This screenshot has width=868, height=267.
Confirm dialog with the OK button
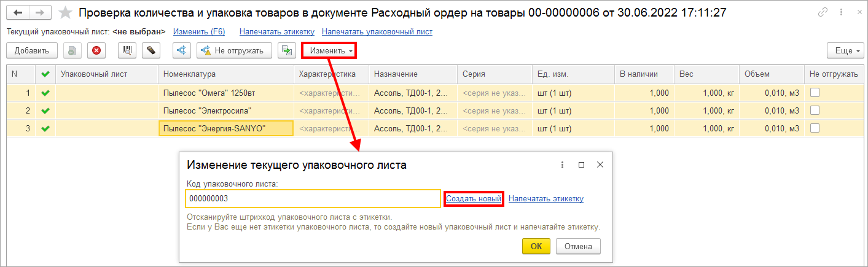click(536, 246)
